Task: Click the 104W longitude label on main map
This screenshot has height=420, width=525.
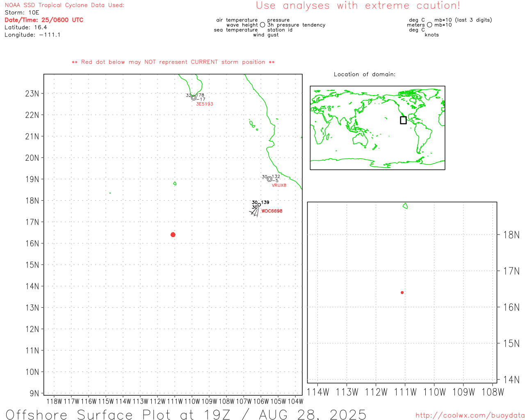Action: point(295,401)
